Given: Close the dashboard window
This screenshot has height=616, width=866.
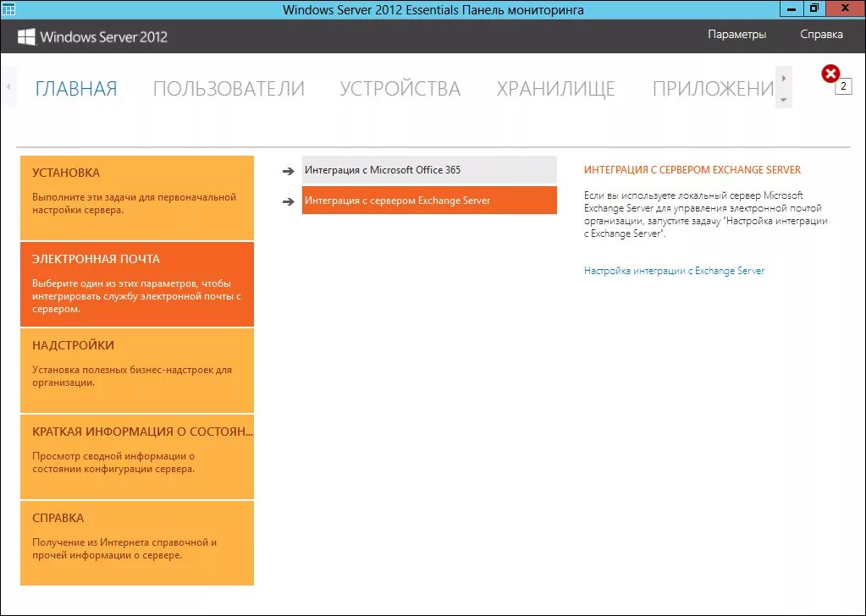Looking at the screenshot, I should point(846,8).
